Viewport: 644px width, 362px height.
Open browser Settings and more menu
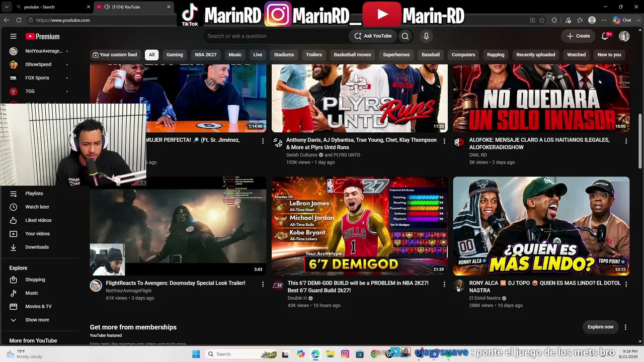(604, 20)
